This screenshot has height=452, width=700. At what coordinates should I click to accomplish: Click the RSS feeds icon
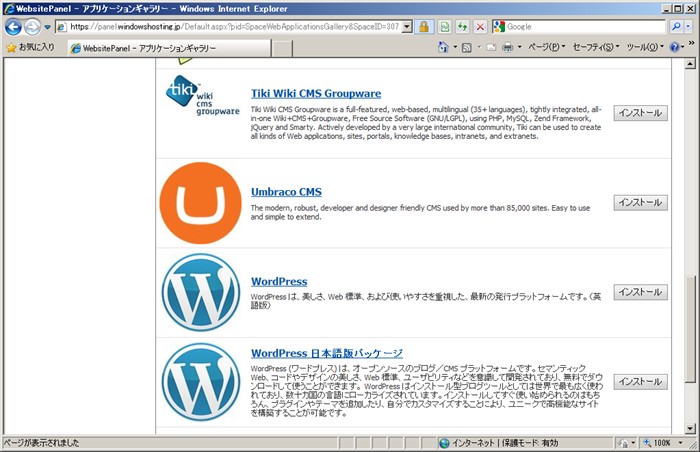(467, 47)
